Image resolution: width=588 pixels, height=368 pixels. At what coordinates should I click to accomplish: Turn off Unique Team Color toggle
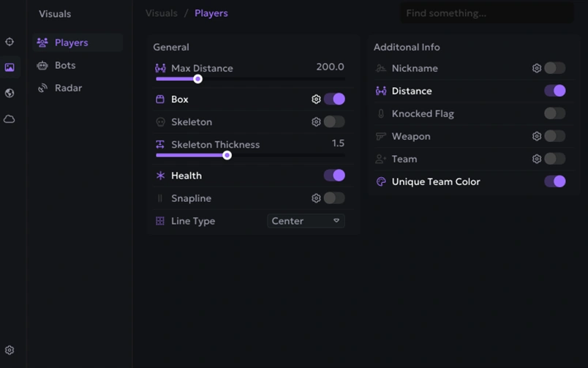(x=554, y=181)
